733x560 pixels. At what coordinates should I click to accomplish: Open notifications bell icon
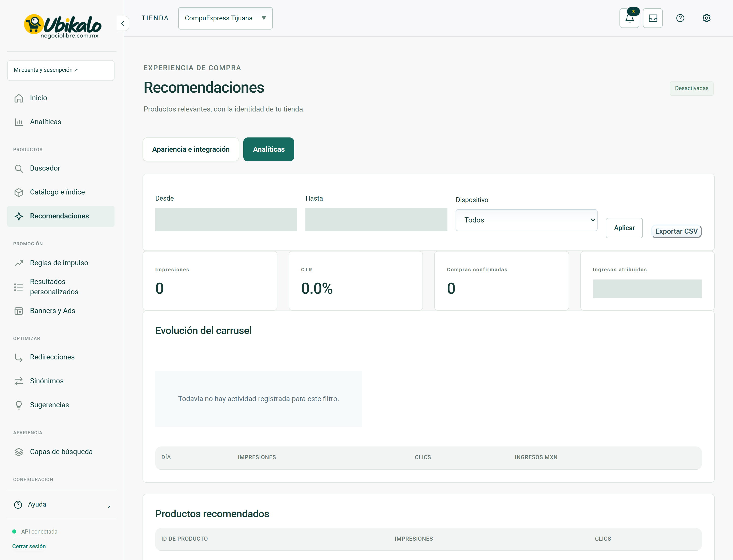[629, 18]
